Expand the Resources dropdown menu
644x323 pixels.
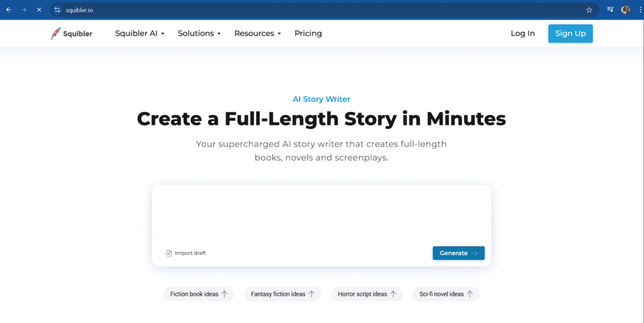point(257,33)
